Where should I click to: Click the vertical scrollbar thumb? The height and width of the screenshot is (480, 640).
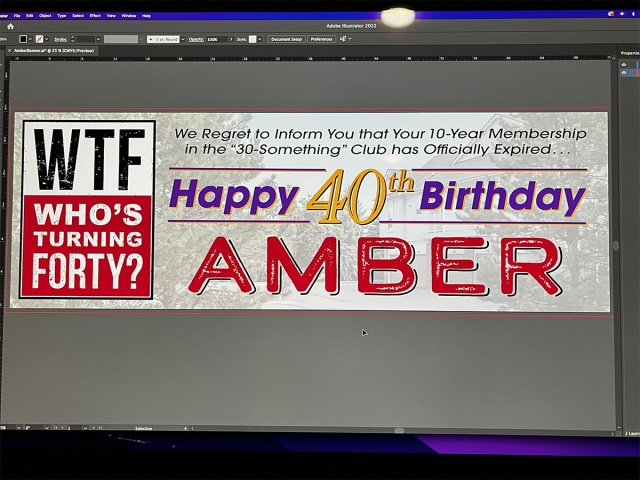[616, 245]
